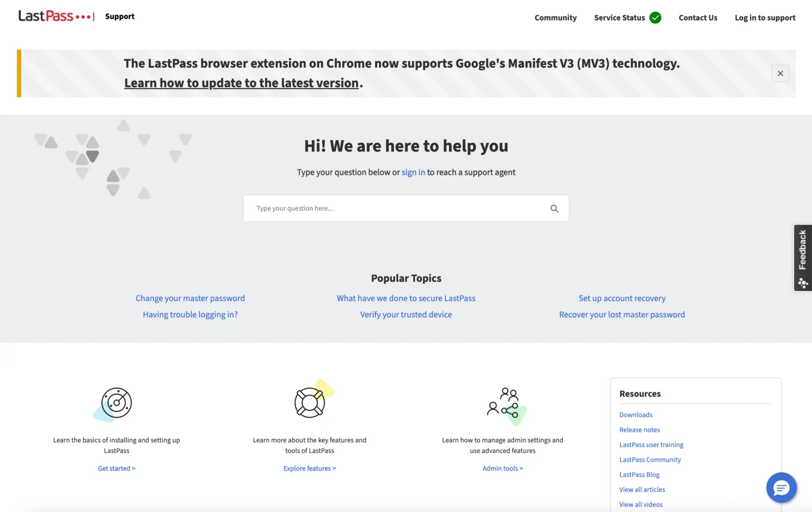Open Change your master password topic
Screen dimensions: 812x512
coord(190,298)
